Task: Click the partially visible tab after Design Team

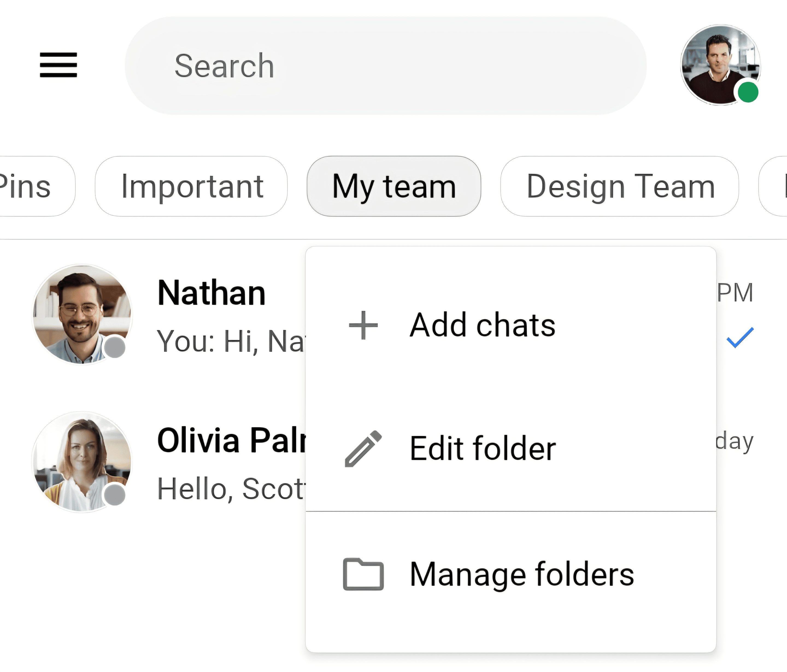Action: 773,186
